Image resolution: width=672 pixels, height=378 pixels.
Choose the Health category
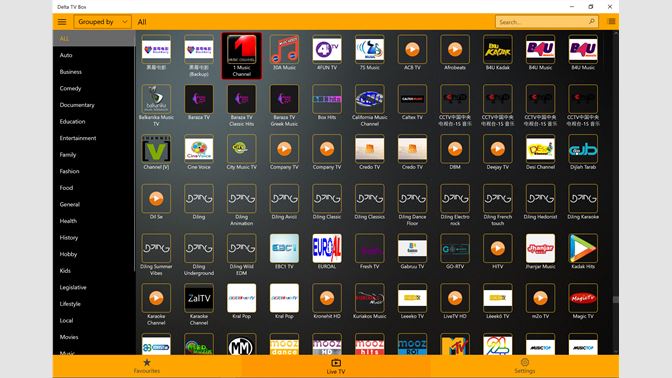(94, 221)
